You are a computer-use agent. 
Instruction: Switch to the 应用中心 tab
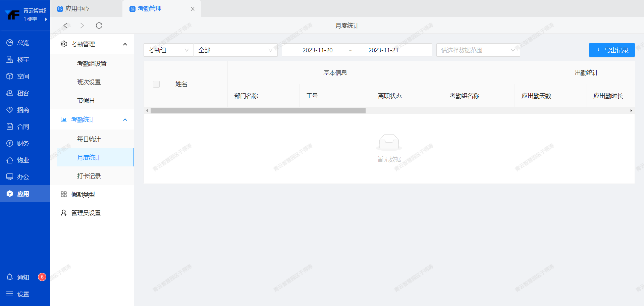tap(77, 9)
